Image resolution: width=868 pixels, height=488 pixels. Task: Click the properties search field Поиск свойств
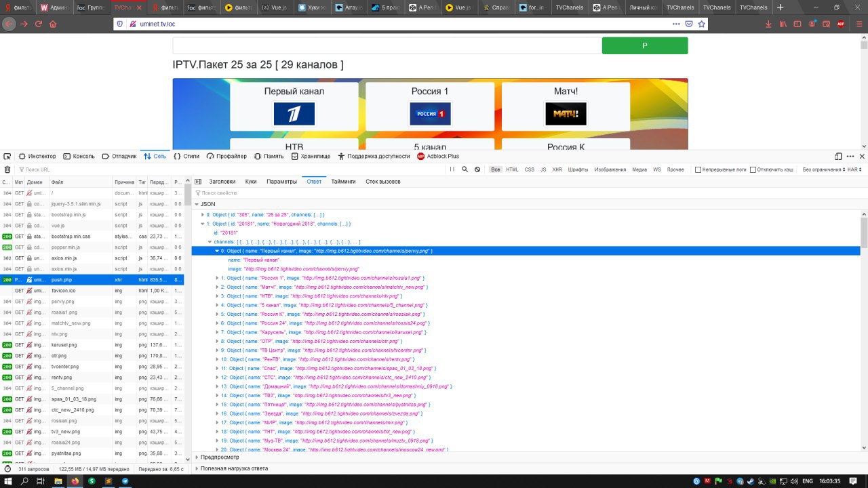(x=529, y=193)
